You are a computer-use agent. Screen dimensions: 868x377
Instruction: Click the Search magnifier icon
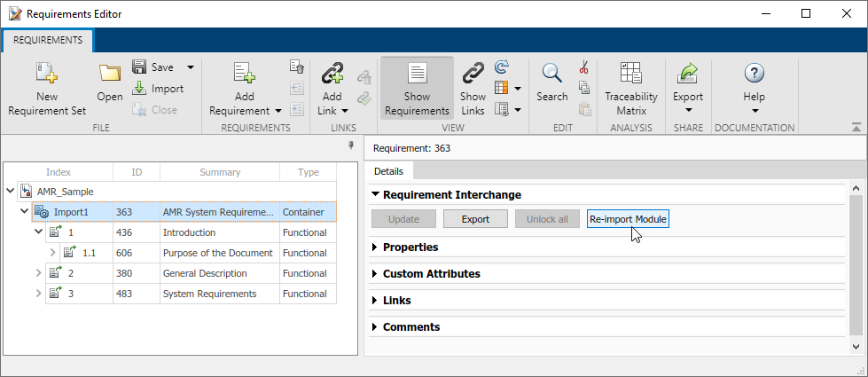coord(551,75)
